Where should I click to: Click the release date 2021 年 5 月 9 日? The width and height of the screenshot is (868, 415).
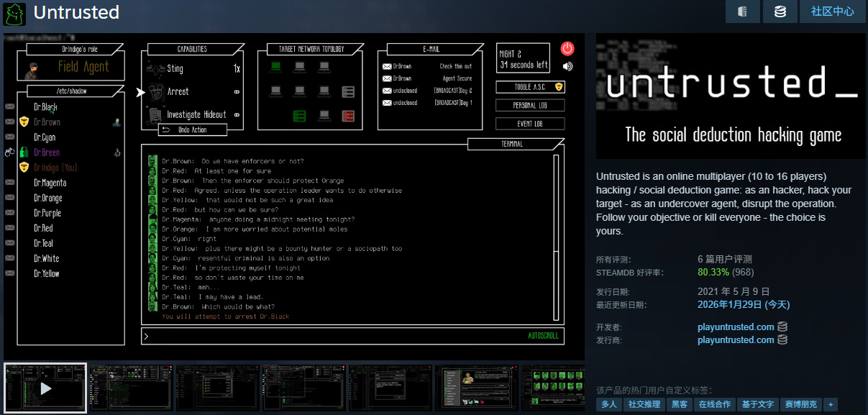(x=734, y=292)
